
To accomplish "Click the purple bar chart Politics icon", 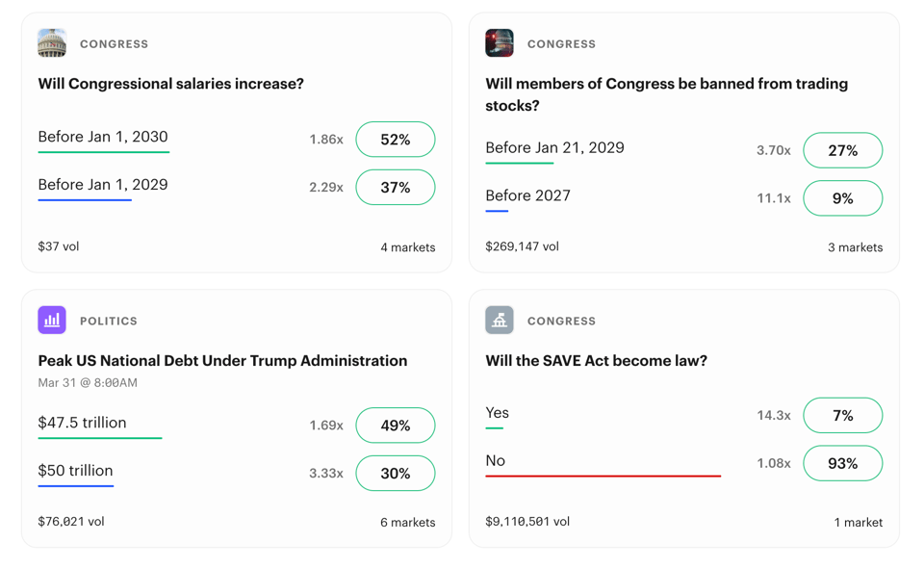I will 52,320.
